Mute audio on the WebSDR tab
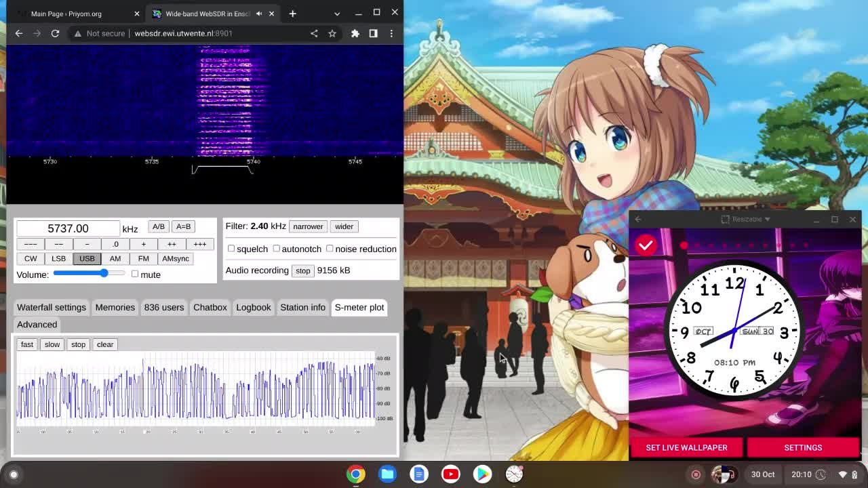Screen dimensions: 868x488 (x=259, y=14)
